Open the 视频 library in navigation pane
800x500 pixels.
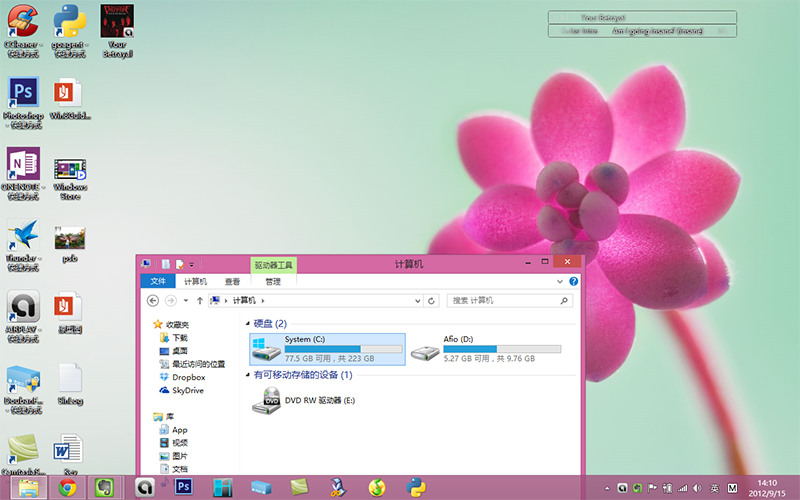[173, 443]
